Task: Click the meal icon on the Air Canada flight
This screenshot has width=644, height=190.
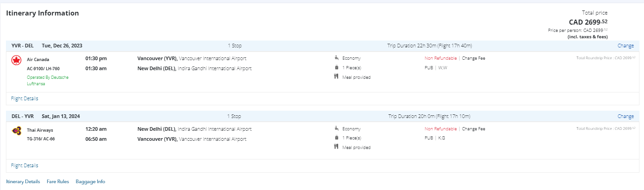Action: pyautogui.click(x=336, y=77)
